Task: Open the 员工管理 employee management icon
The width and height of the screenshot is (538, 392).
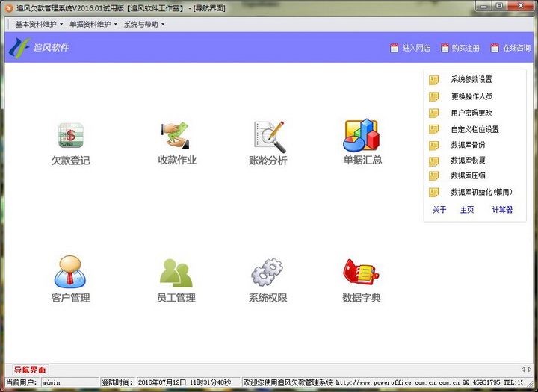Action: pyautogui.click(x=176, y=273)
